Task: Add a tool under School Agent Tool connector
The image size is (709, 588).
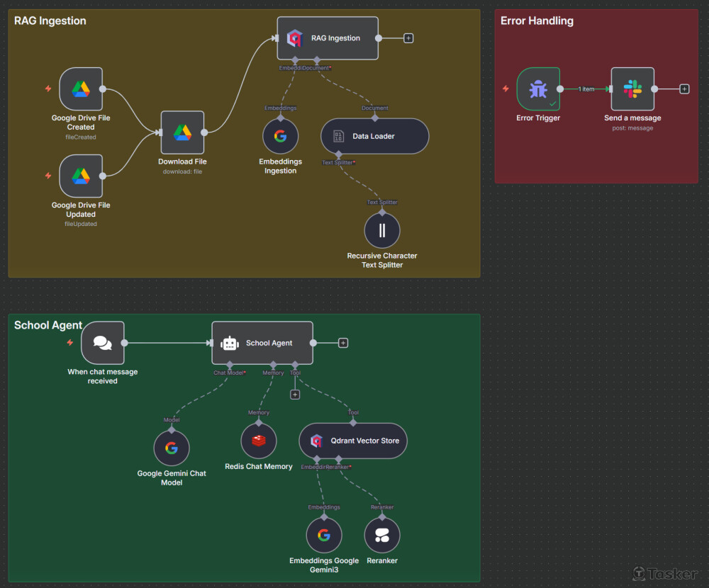Action: pos(295,395)
